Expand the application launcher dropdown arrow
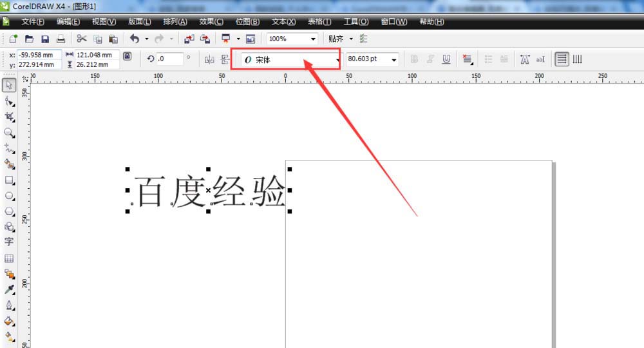This screenshot has width=644, height=348. 238,39
